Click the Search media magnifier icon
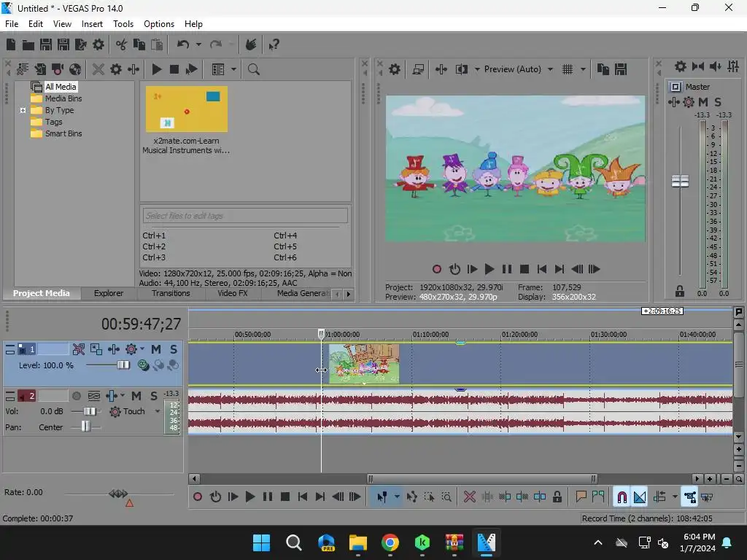The height and width of the screenshot is (560, 747). (x=253, y=69)
